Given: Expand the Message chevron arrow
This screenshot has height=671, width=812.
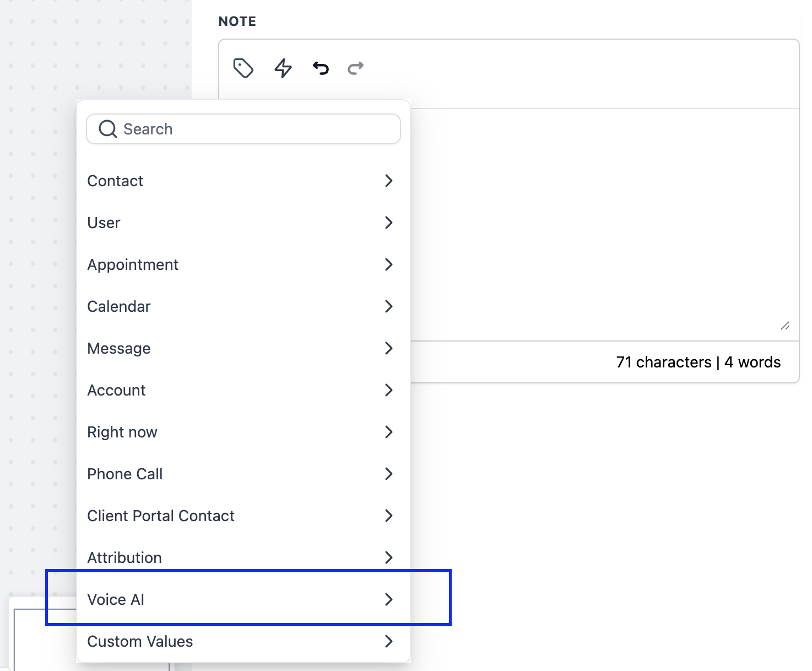Looking at the screenshot, I should click(388, 348).
